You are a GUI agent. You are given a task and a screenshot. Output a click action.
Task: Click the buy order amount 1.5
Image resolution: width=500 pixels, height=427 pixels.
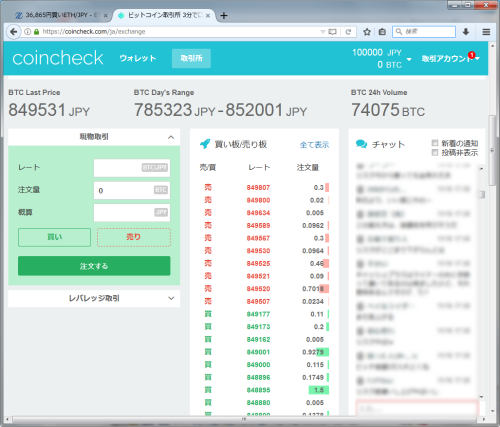click(x=319, y=390)
